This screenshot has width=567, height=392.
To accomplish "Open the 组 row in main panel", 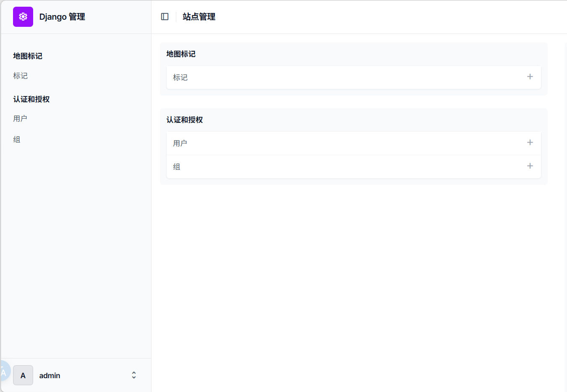I will (x=354, y=166).
